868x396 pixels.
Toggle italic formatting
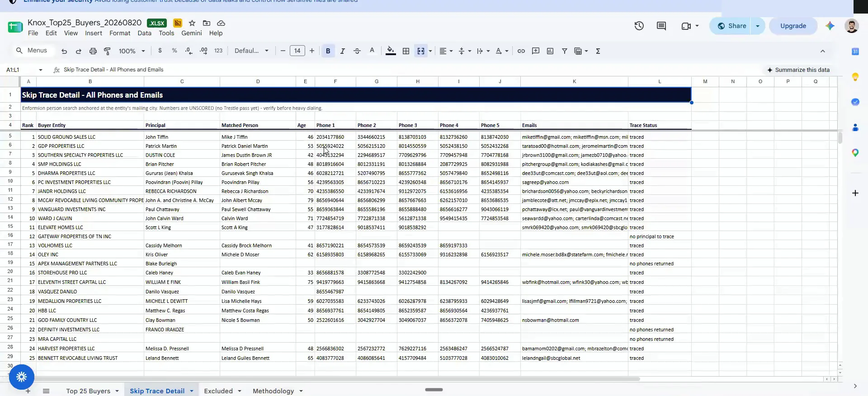click(x=343, y=51)
